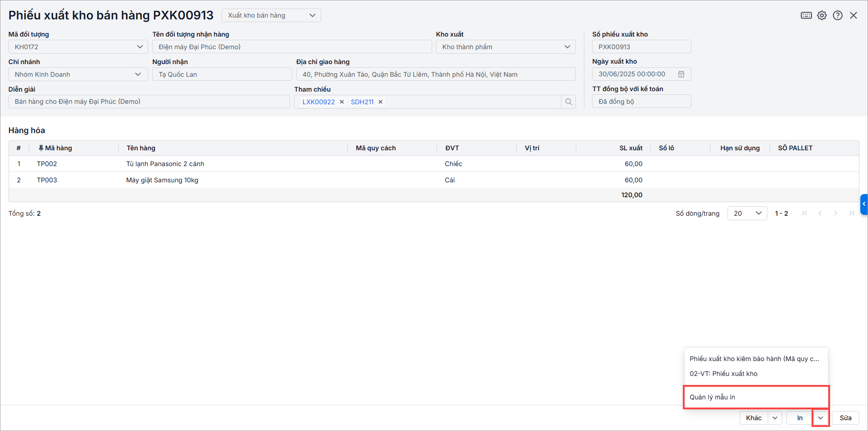Choose 02-VT: Phiếu xuất kho template
This screenshot has height=431, width=868.
(x=723, y=374)
